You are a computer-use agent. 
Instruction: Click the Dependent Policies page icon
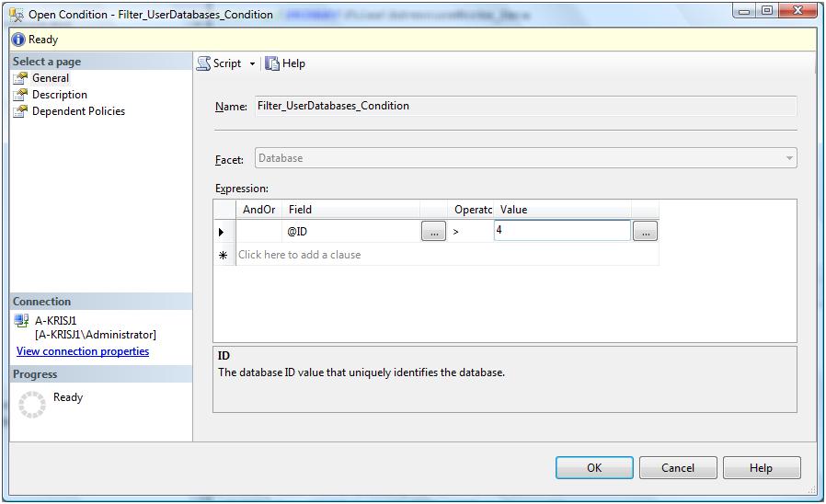(x=20, y=111)
